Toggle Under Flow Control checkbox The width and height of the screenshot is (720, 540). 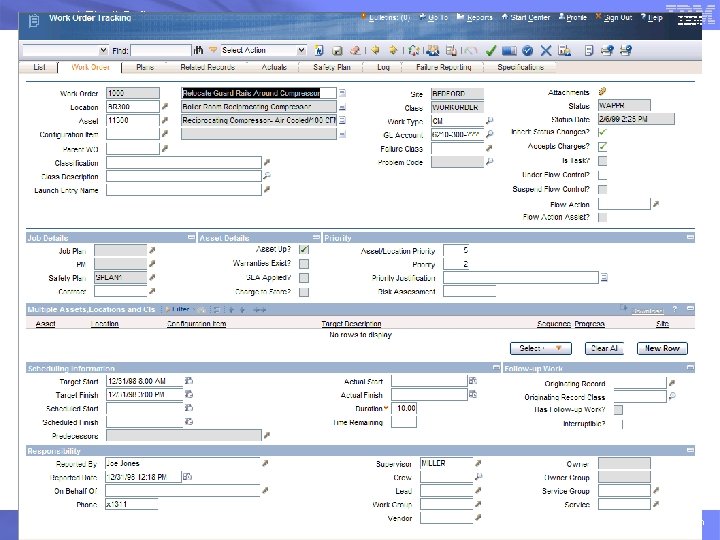[x=602, y=175]
